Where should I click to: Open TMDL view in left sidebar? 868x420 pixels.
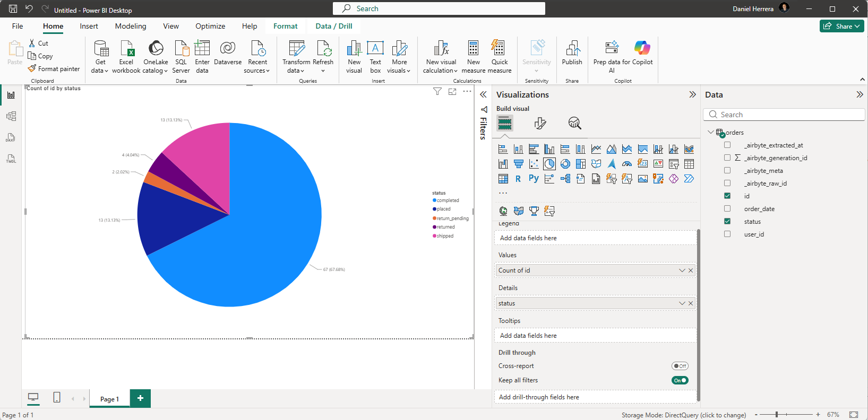pyautogui.click(x=11, y=159)
